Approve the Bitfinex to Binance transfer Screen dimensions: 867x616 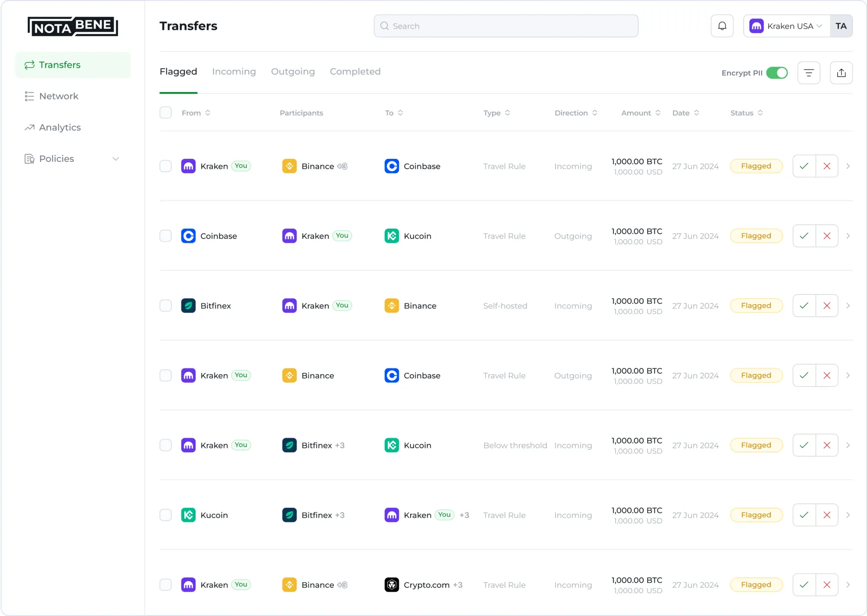tap(804, 306)
